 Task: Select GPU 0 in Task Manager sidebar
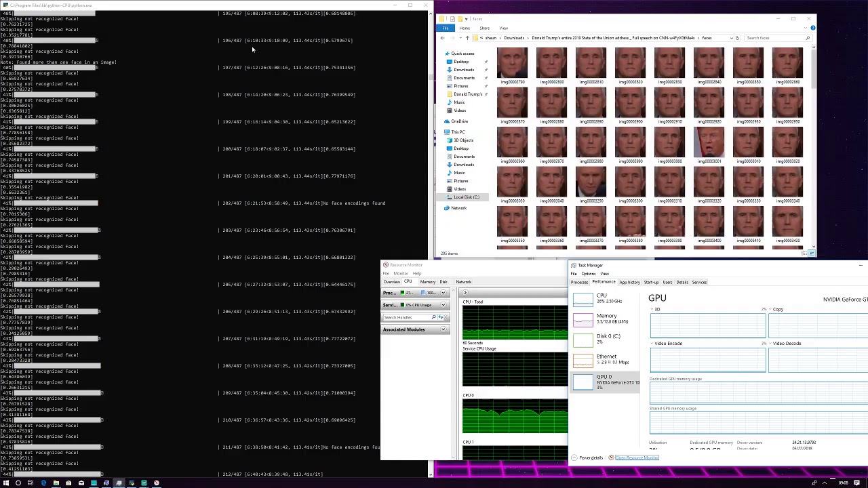coord(604,382)
